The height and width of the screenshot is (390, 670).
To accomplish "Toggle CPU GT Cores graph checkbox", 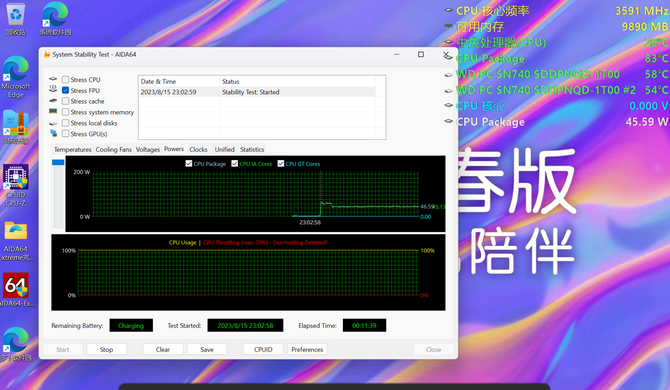I will pyautogui.click(x=281, y=164).
